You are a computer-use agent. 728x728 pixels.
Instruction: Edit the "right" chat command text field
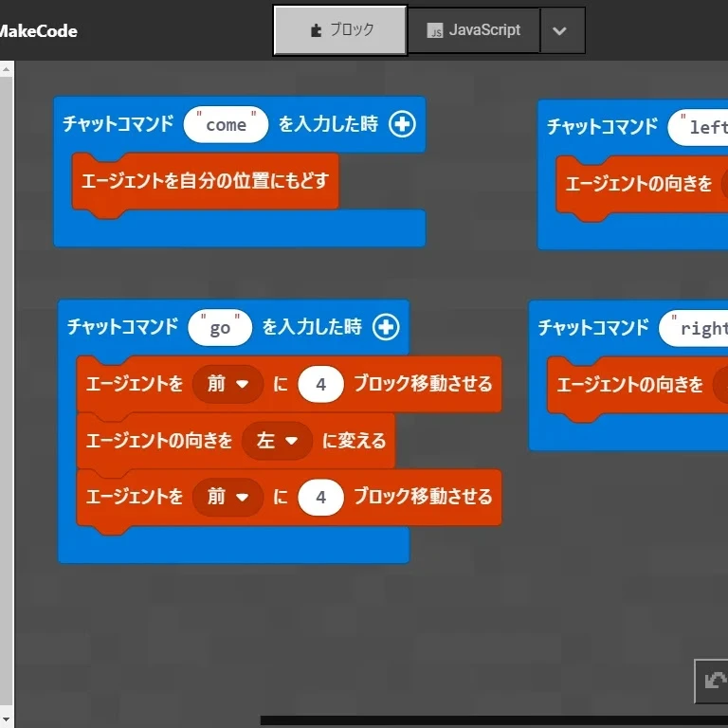pos(694,329)
